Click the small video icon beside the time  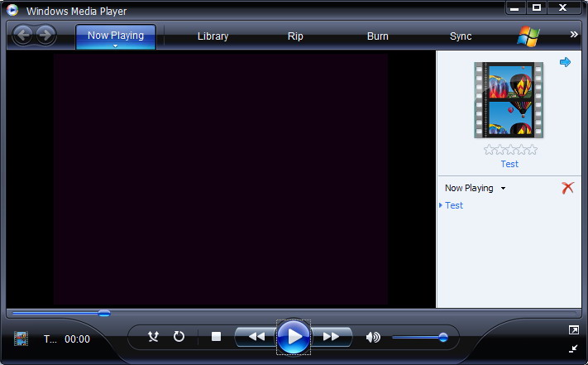click(21, 339)
